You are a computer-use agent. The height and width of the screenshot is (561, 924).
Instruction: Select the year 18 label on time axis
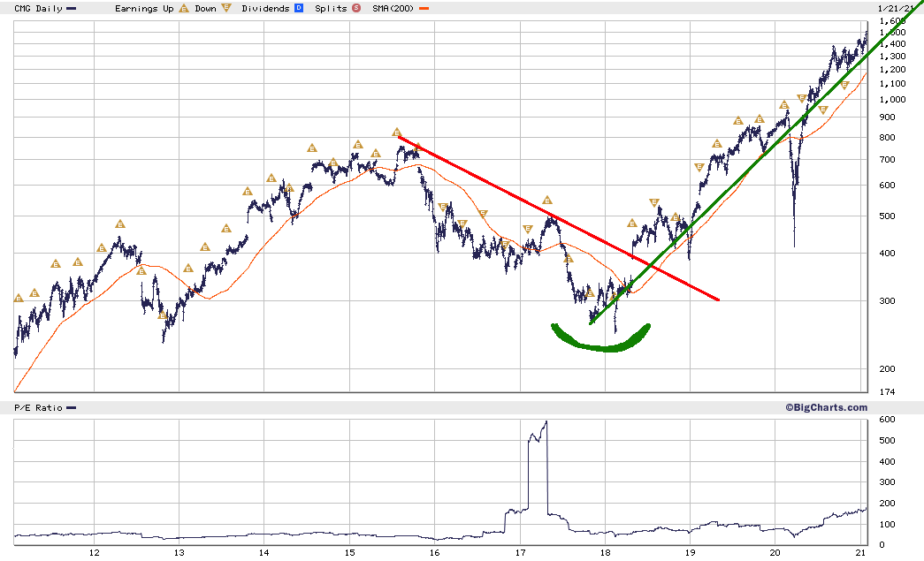pyautogui.click(x=605, y=552)
